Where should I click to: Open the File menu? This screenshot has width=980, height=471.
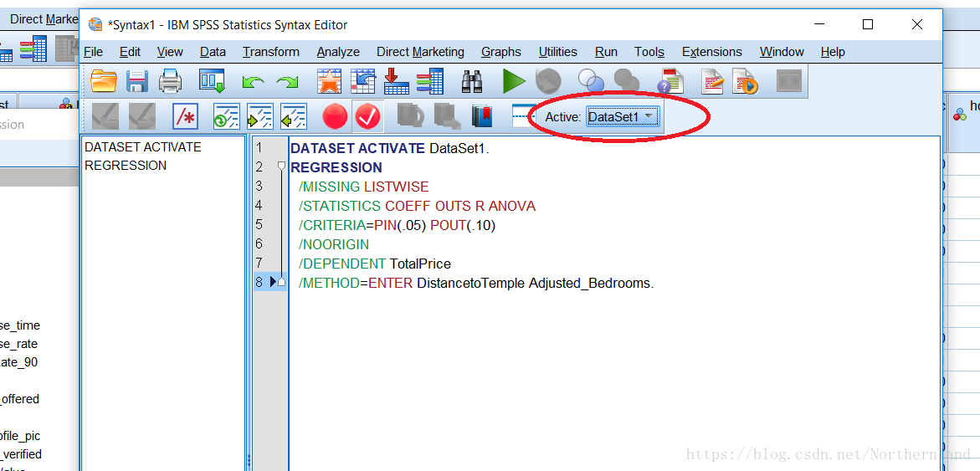tap(93, 52)
